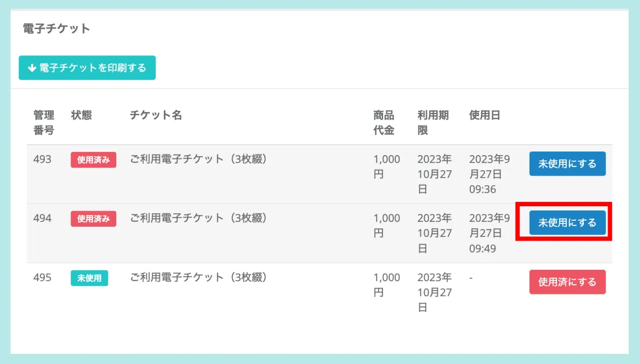The height and width of the screenshot is (364, 640).
Task: Mark ticket 494 as unused (未使用にする)
Action: tap(567, 222)
